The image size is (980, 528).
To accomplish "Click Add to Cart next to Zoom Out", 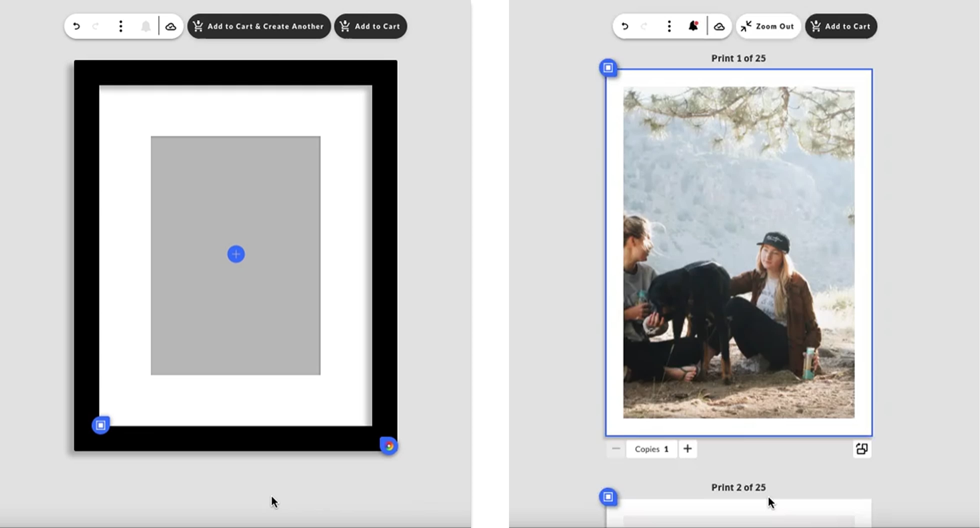I will point(841,26).
